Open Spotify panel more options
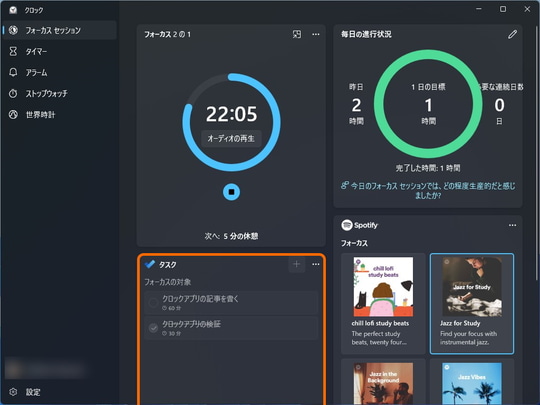 512,225
